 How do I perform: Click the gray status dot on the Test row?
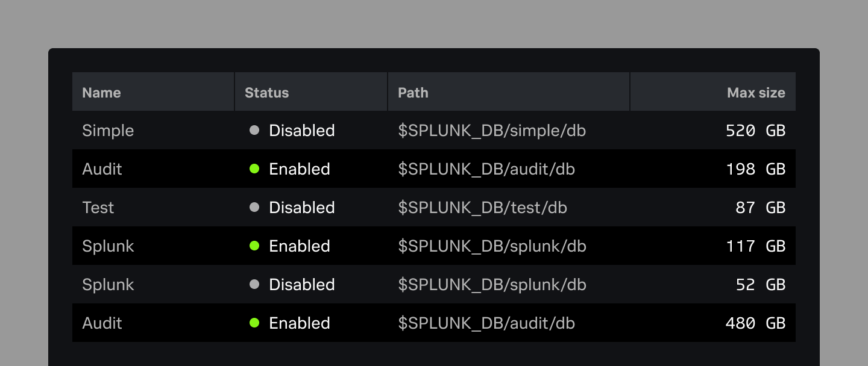pos(254,208)
